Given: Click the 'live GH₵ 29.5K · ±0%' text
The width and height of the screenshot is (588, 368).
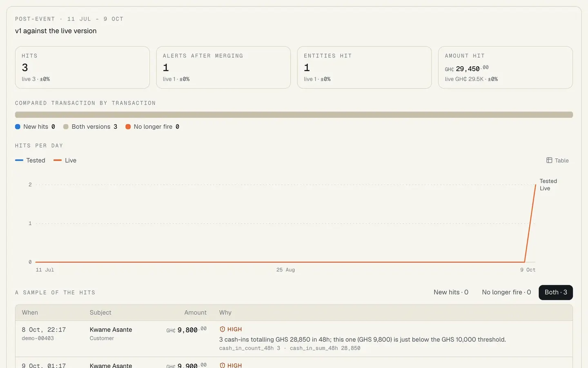Looking at the screenshot, I should [x=471, y=79].
